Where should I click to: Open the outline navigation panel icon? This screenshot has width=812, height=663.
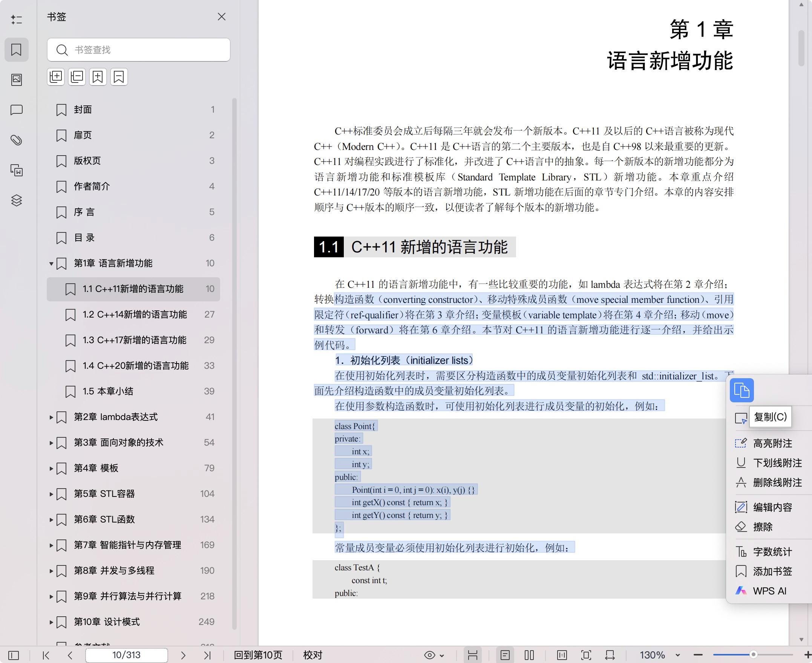[x=17, y=20]
